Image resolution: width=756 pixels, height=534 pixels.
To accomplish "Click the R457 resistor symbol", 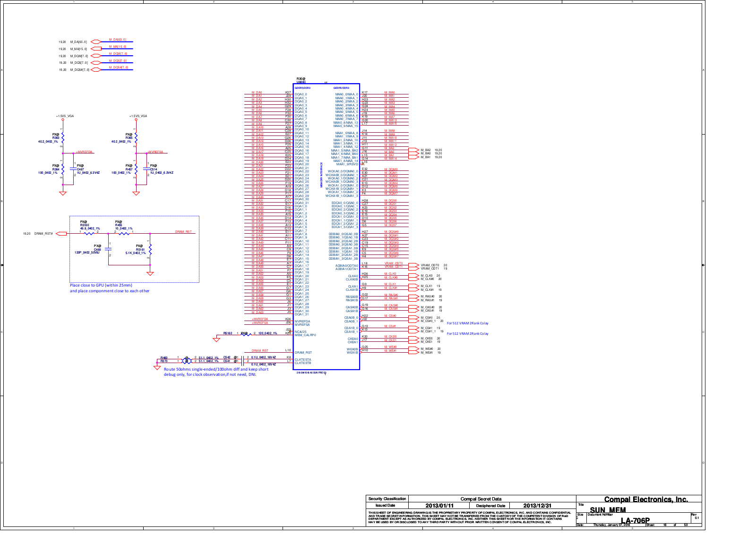I will (x=136, y=169).
